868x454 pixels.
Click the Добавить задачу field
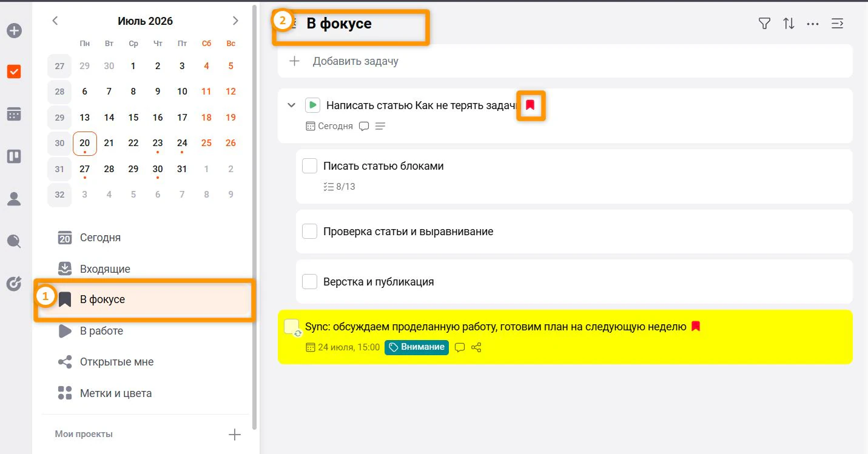pyautogui.click(x=565, y=61)
